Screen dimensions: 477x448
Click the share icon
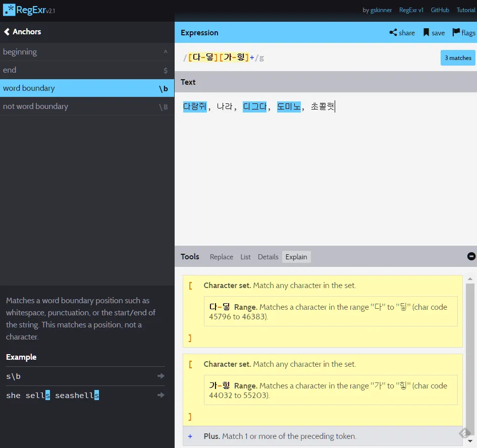point(393,33)
